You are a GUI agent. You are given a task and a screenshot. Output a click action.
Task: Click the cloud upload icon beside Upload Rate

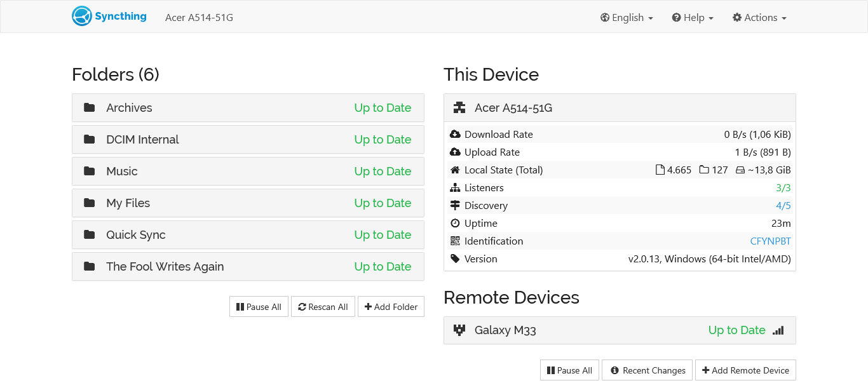(x=454, y=152)
